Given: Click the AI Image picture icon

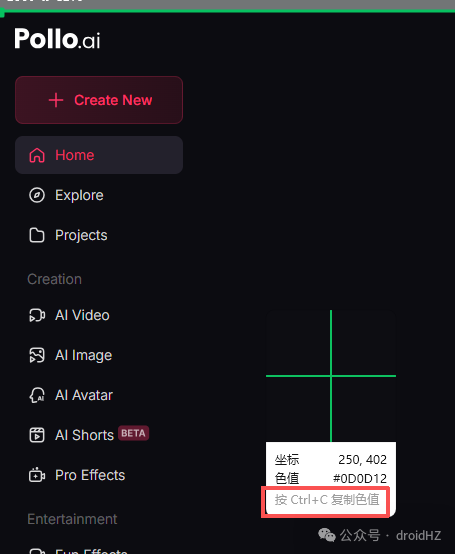Looking at the screenshot, I should 37,355.
